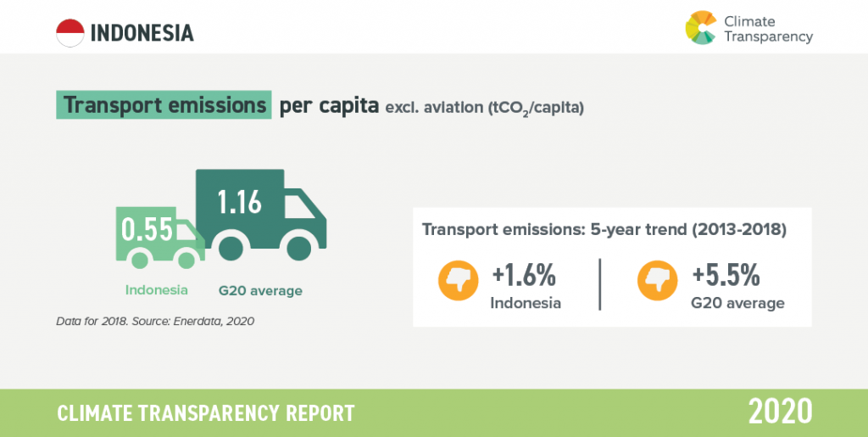The image size is (868, 437).
Task: Click the 0.55 value on small truck
Action: (147, 229)
